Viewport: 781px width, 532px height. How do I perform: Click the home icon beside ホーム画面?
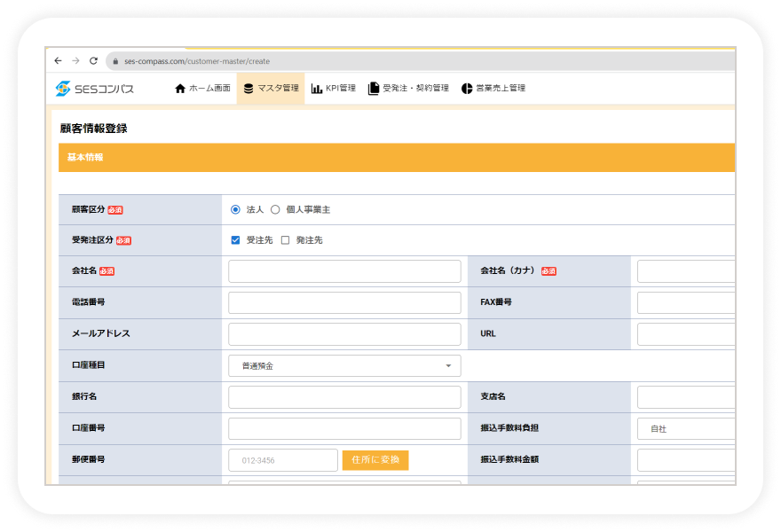click(180, 89)
